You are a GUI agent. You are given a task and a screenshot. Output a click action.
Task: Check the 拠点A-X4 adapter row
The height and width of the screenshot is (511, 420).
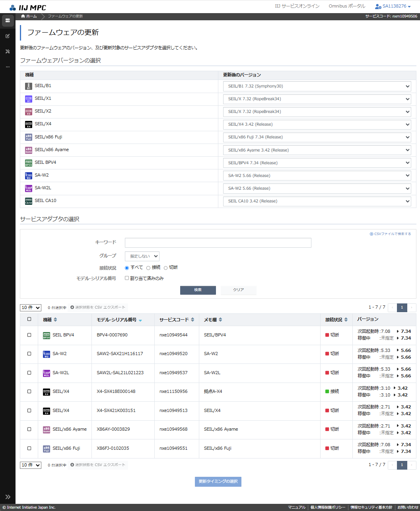[29, 391]
